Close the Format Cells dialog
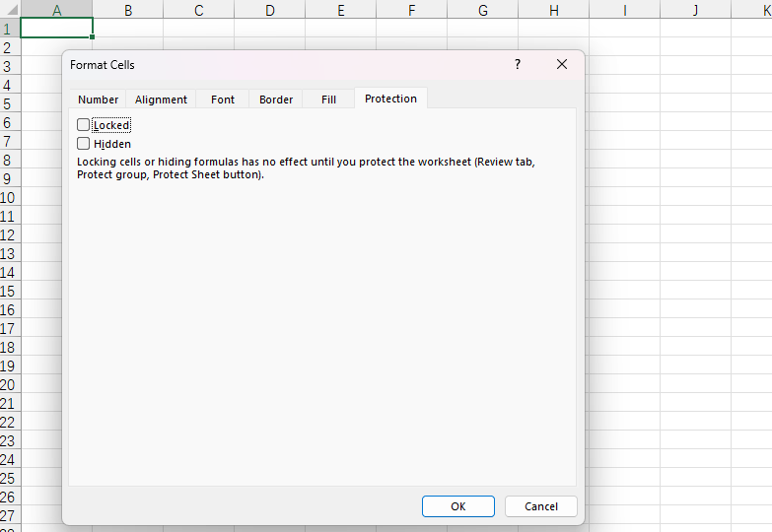Viewport: 772px width, 532px height. [x=562, y=64]
